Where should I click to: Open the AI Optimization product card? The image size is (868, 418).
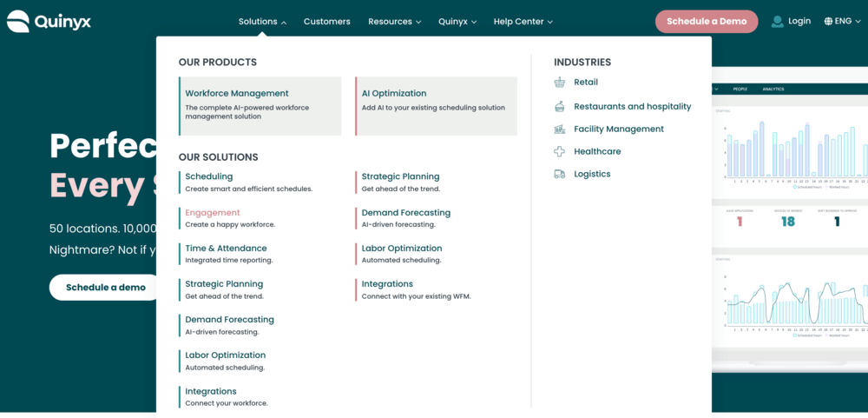point(437,106)
